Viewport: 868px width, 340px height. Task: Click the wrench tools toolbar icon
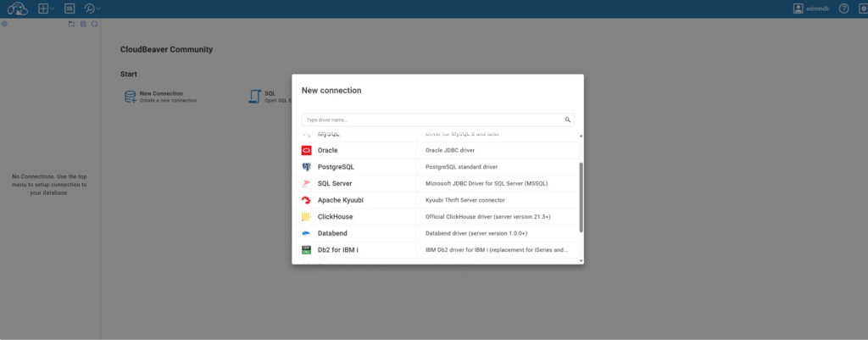(90, 8)
